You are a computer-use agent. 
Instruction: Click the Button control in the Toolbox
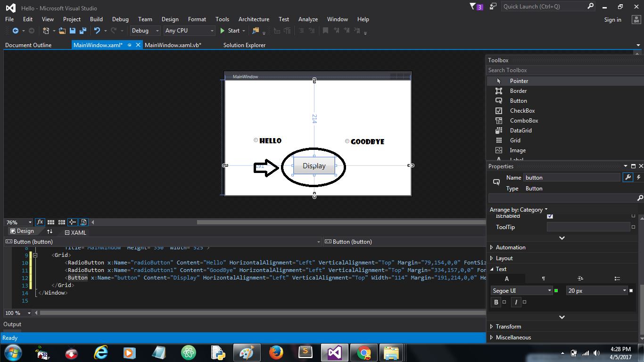(x=518, y=100)
